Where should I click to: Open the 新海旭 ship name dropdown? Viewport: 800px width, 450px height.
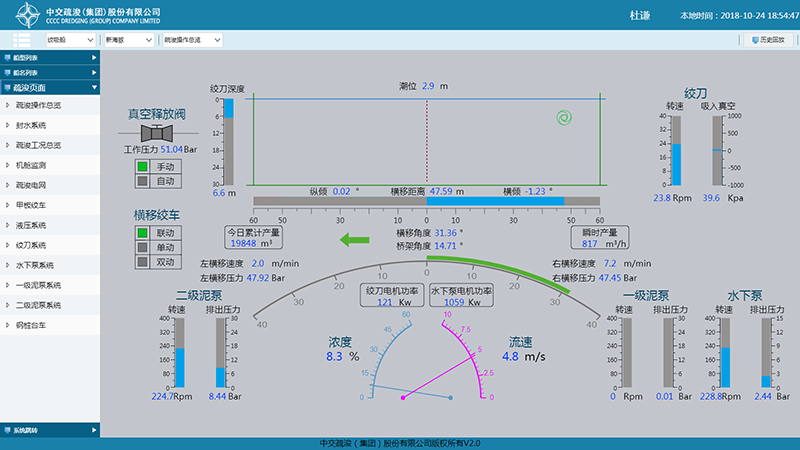(128, 40)
